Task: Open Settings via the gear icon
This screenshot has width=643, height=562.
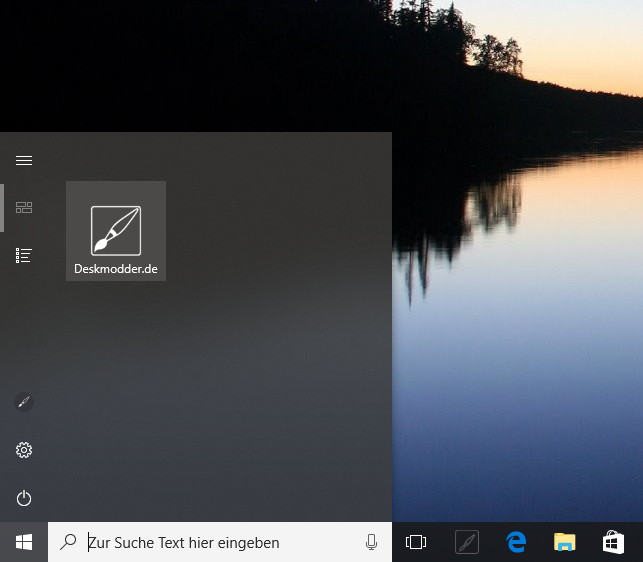Action: 24,450
